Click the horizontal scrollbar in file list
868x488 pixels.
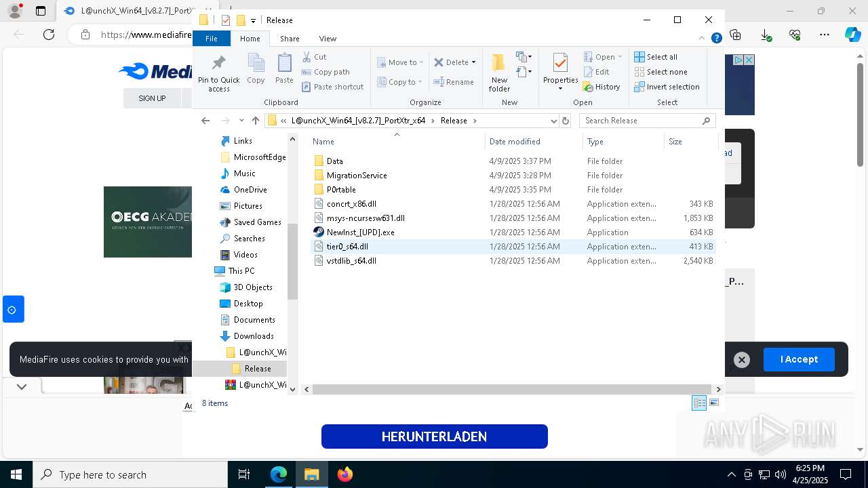pyautogui.click(x=512, y=389)
